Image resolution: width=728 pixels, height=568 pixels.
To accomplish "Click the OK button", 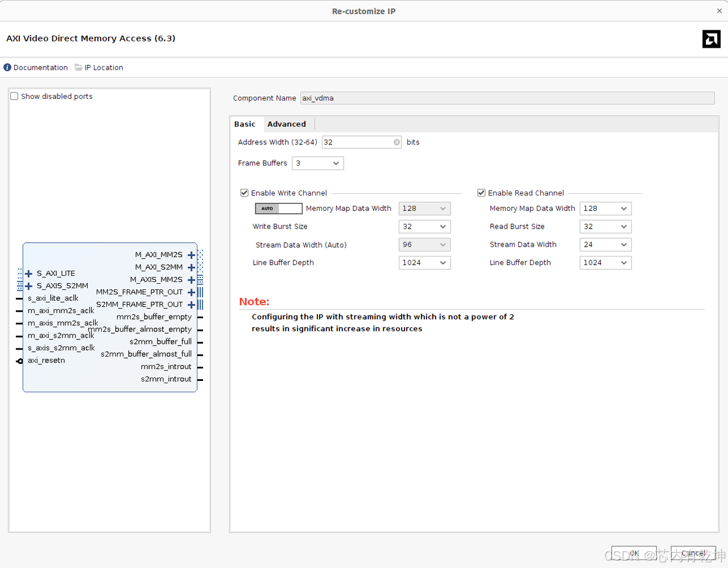I will pos(634,553).
